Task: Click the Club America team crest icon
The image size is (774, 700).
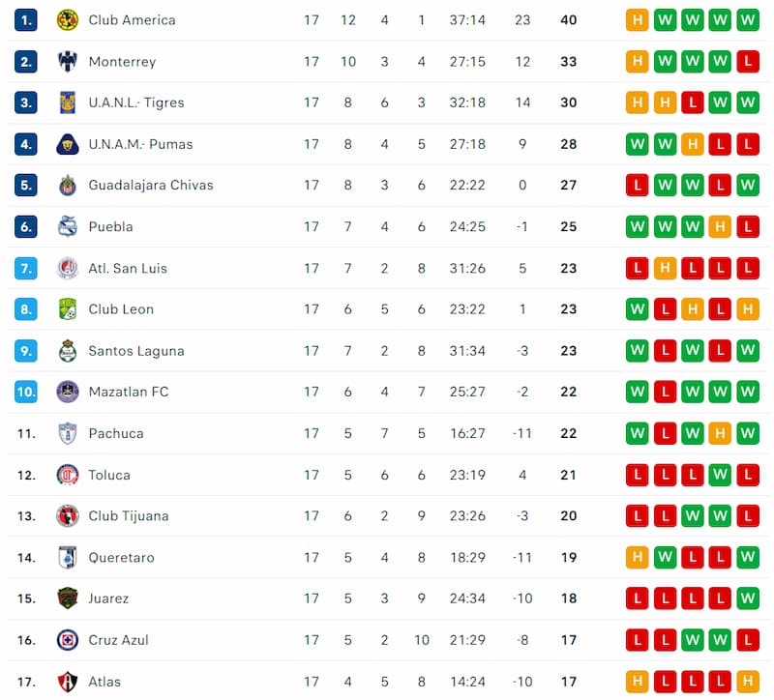Action: [x=67, y=20]
